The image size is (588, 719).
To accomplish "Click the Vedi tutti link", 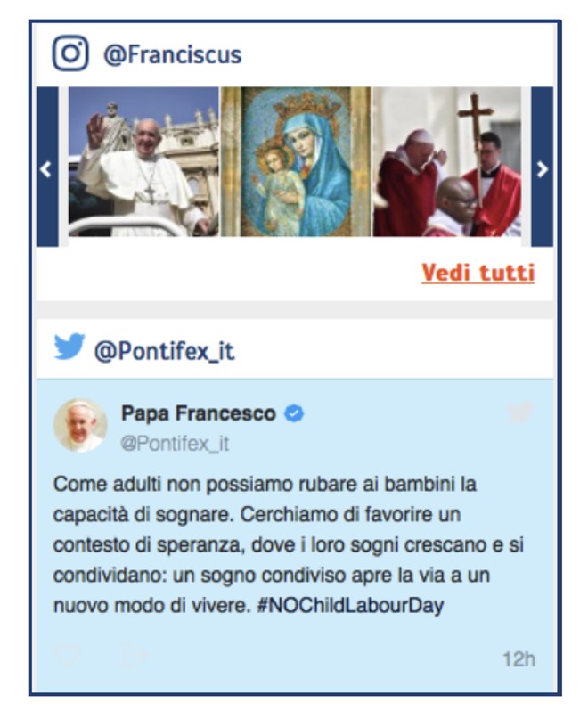I will (x=478, y=273).
